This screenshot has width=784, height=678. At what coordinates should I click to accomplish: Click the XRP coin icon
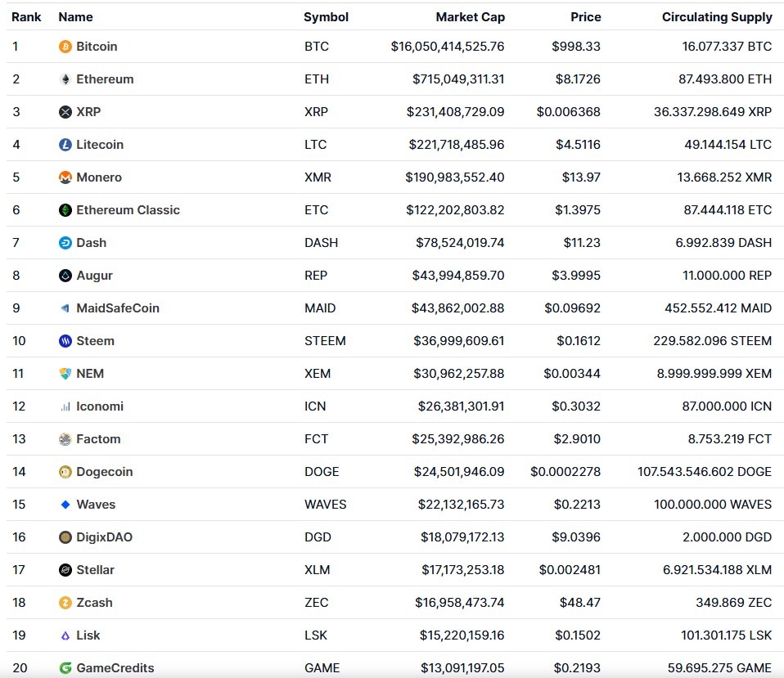coord(65,112)
